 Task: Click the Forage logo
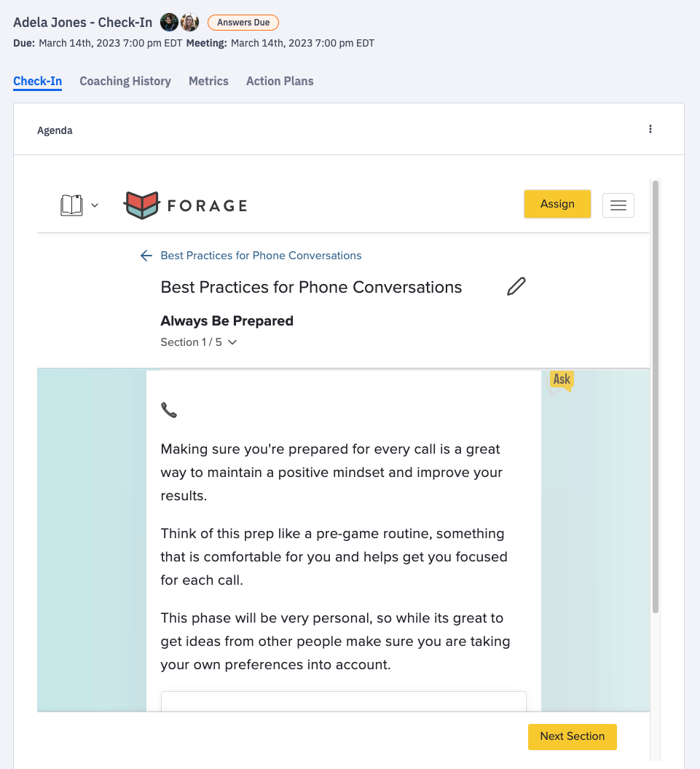coord(186,205)
